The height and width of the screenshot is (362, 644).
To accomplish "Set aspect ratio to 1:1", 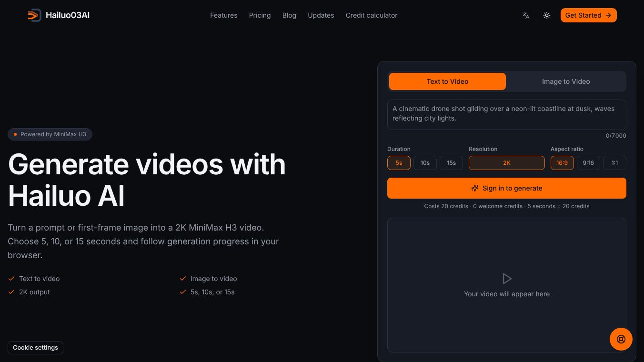I will 614,163.
